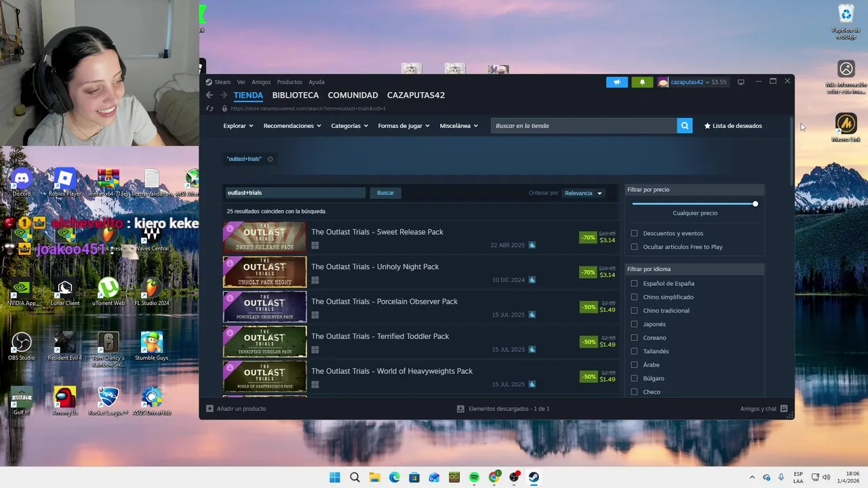The height and width of the screenshot is (488, 868).
Task: Expand the Explorar store dropdown
Action: 238,125
